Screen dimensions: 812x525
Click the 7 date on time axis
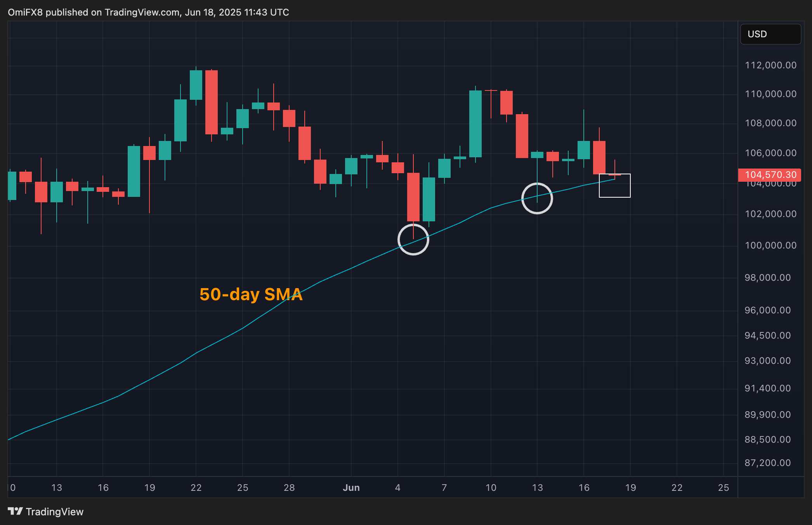[444, 488]
